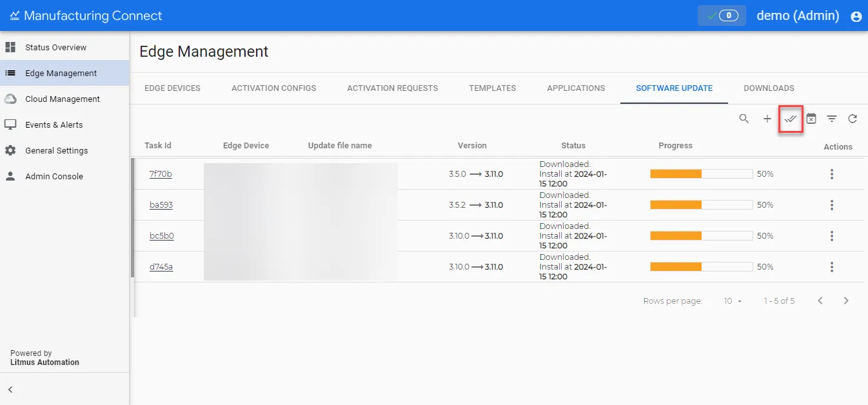Switch to the Activation Configs tab
868x405 pixels.
tap(274, 88)
